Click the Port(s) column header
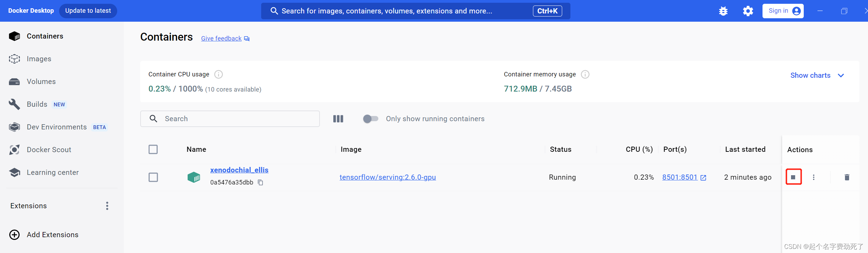This screenshot has height=253, width=868. pyautogui.click(x=675, y=149)
